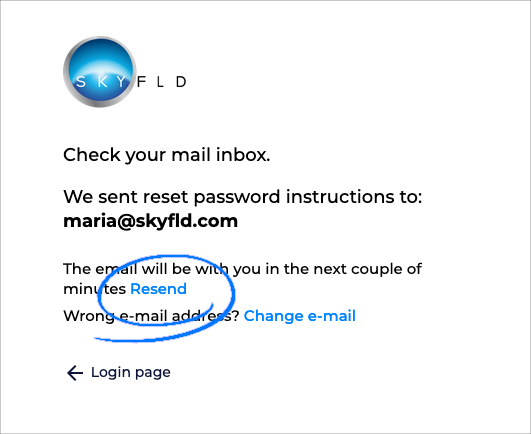
Task: Click the F letter of the SKYFLD wordmark
Action: 141,82
